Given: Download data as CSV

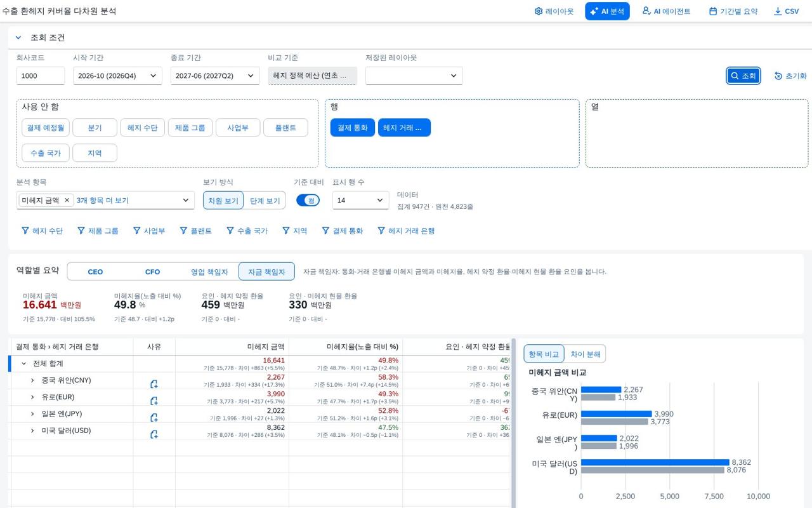Looking at the screenshot, I should pos(786,11).
